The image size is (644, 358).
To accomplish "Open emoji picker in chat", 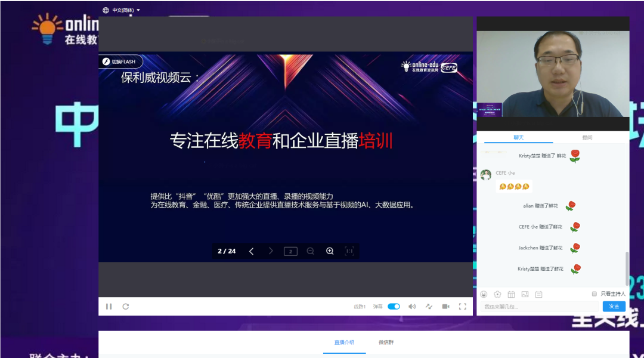I will click(x=484, y=294).
